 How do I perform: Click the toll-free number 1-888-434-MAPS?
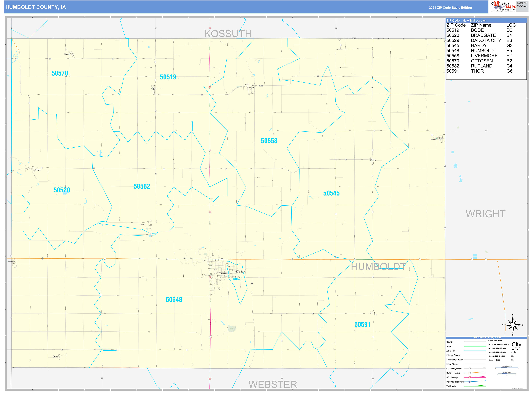[x=522, y=4]
